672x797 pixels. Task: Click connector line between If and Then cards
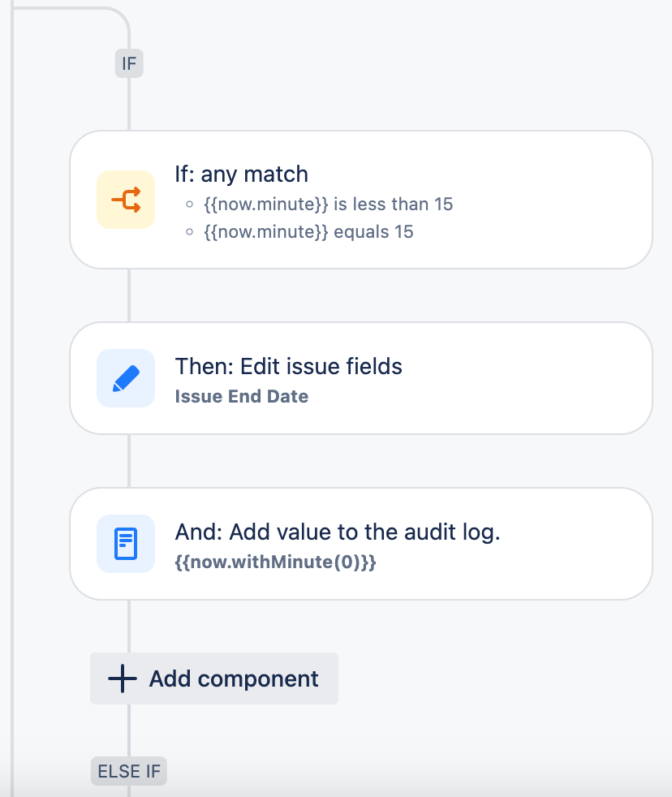point(129,295)
